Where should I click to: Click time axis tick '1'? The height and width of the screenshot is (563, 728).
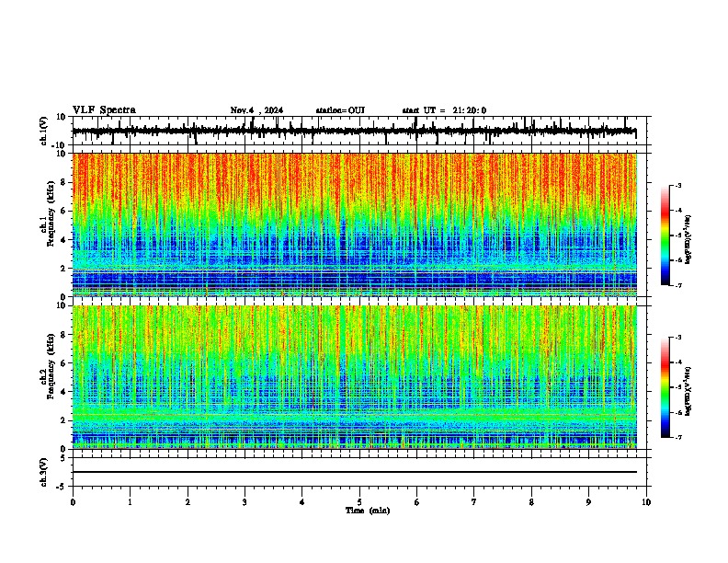coord(130,502)
